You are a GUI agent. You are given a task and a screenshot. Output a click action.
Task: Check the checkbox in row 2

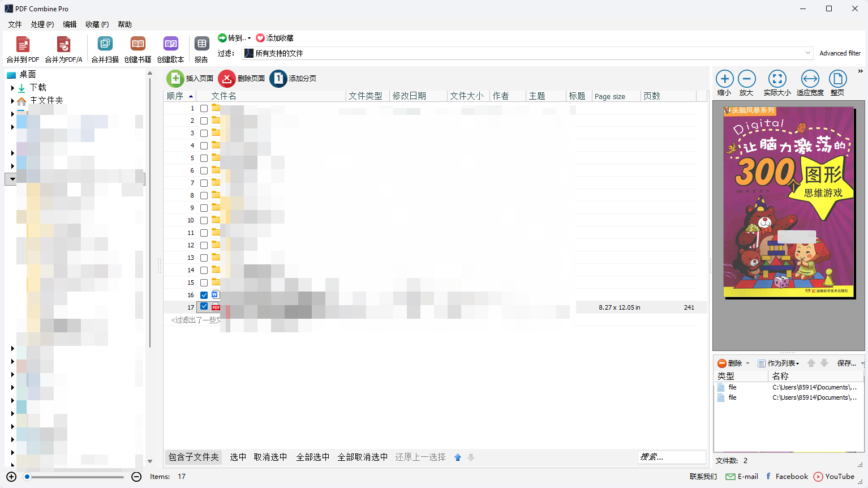[x=204, y=121]
